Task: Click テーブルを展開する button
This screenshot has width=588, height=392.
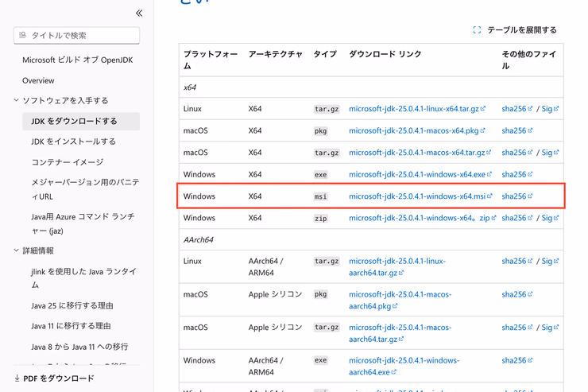Action: pos(515,30)
